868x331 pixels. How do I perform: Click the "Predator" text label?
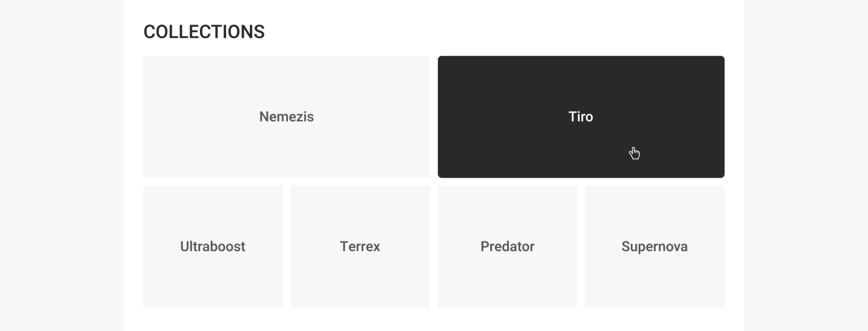[x=507, y=246]
